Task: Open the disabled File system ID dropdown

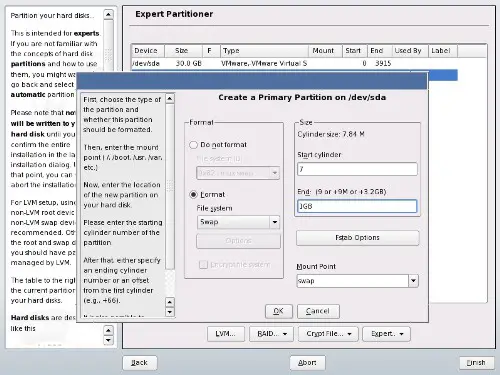Action: pyautogui.click(x=238, y=173)
